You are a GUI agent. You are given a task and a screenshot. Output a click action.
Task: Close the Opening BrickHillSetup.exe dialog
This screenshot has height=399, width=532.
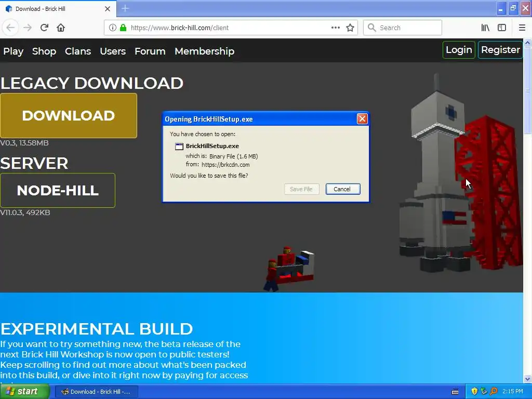[x=362, y=119]
